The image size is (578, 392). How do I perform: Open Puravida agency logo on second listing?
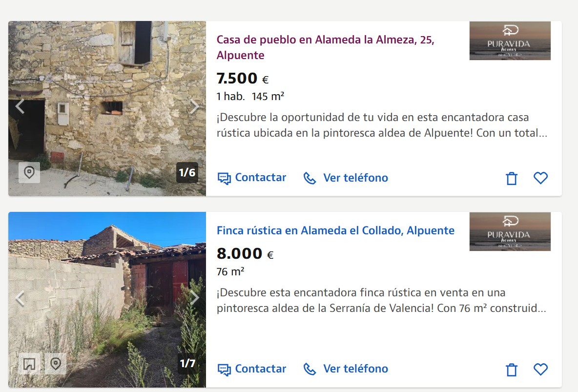pos(510,231)
